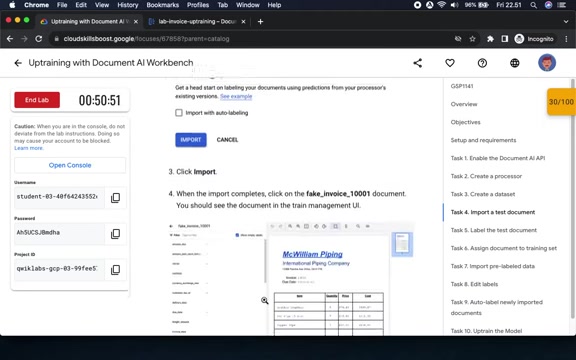
Task: Copy the Project ID with its copy icon
Action: click(x=115, y=270)
